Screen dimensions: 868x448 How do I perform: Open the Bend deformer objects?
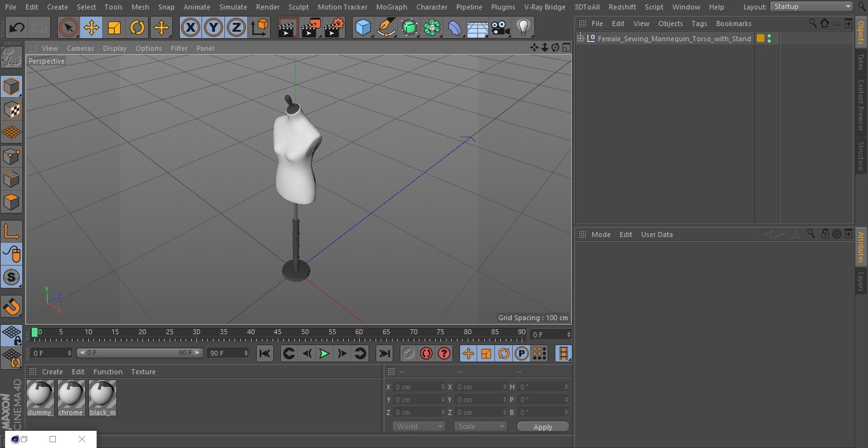(x=455, y=27)
